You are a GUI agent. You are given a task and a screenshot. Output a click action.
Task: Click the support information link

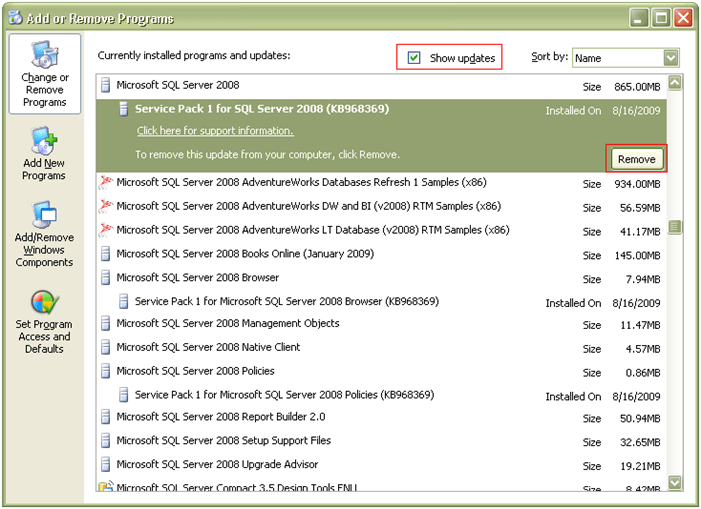[215, 131]
